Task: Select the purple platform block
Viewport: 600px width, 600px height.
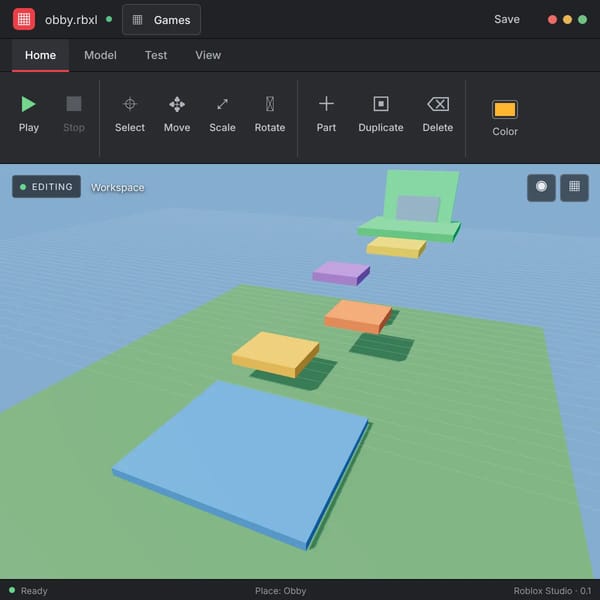Action: (341, 273)
